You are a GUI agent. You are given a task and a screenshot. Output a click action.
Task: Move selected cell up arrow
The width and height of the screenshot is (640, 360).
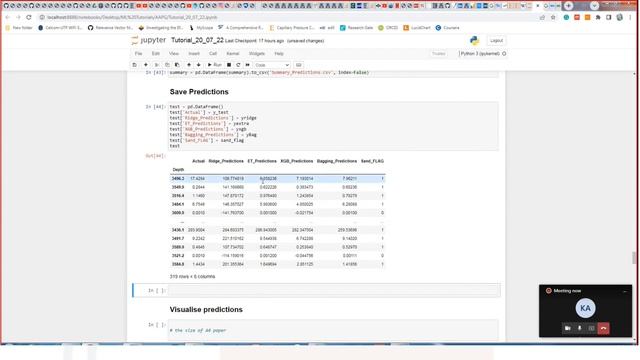click(x=189, y=65)
